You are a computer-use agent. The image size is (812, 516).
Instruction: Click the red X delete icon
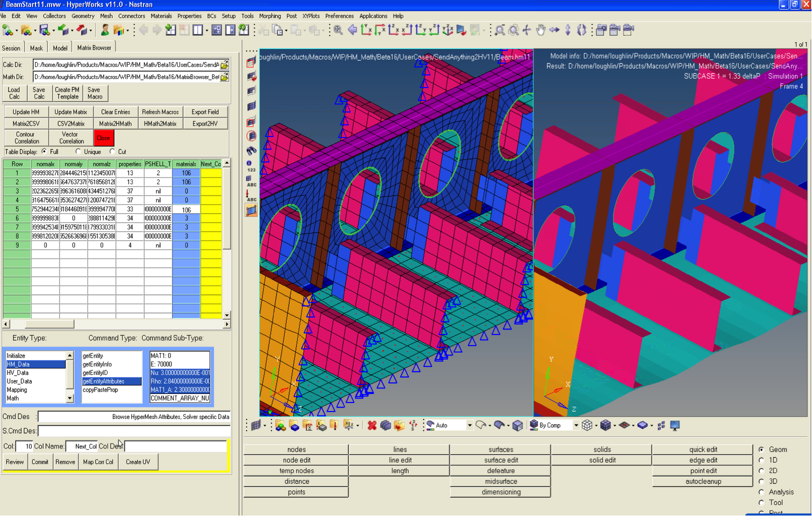[x=372, y=425]
